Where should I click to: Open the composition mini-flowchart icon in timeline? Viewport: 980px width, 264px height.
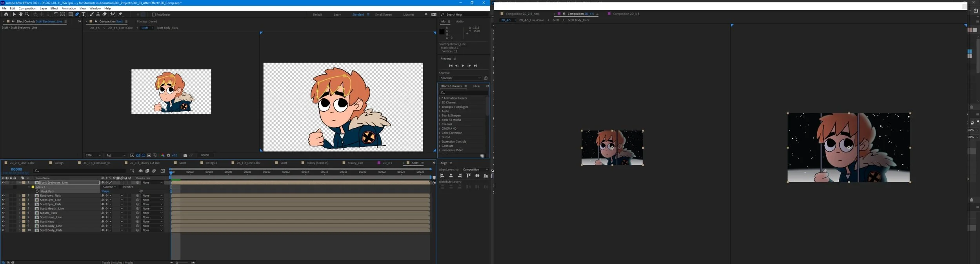[132, 171]
